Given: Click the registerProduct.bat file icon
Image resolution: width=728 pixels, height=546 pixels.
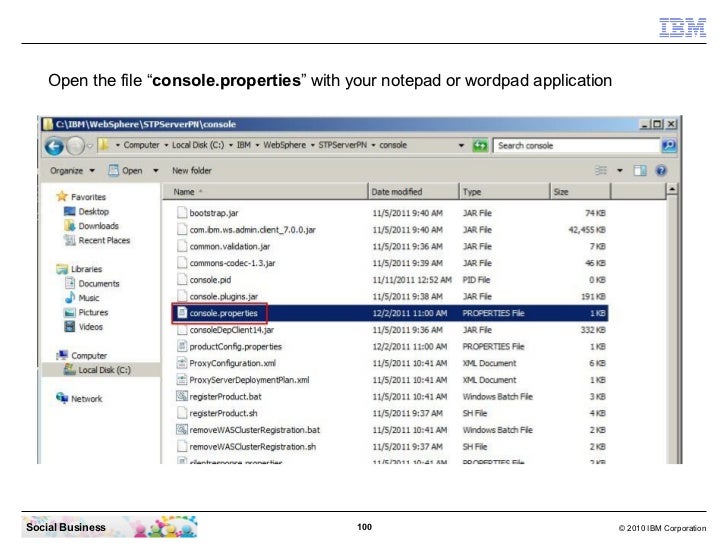Looking at the screenshot, I should click(x=182, y=396).
